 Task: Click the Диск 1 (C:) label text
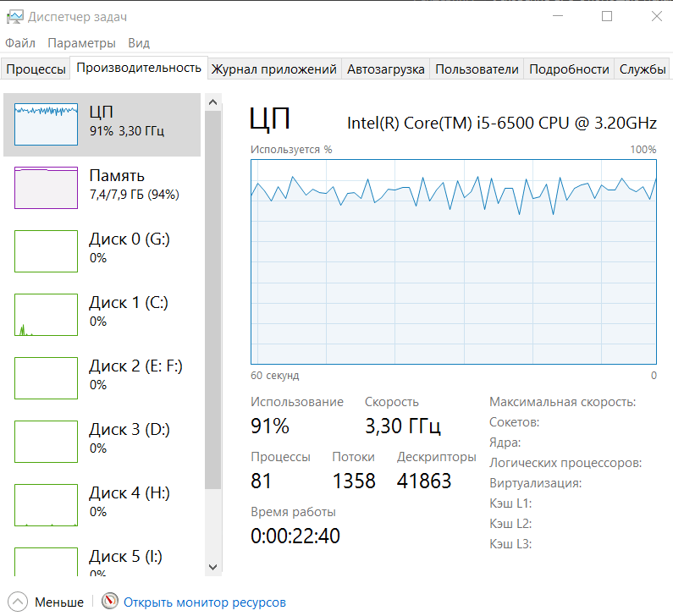coord(129,302)
